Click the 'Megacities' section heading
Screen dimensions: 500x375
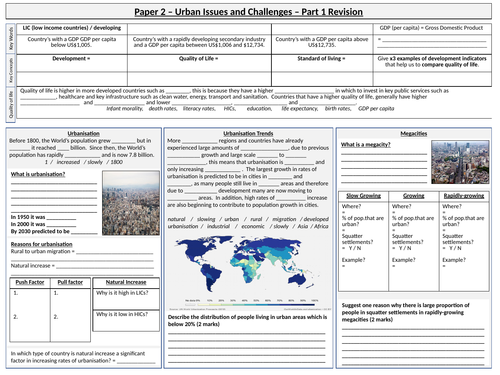(x=414, y=133)
